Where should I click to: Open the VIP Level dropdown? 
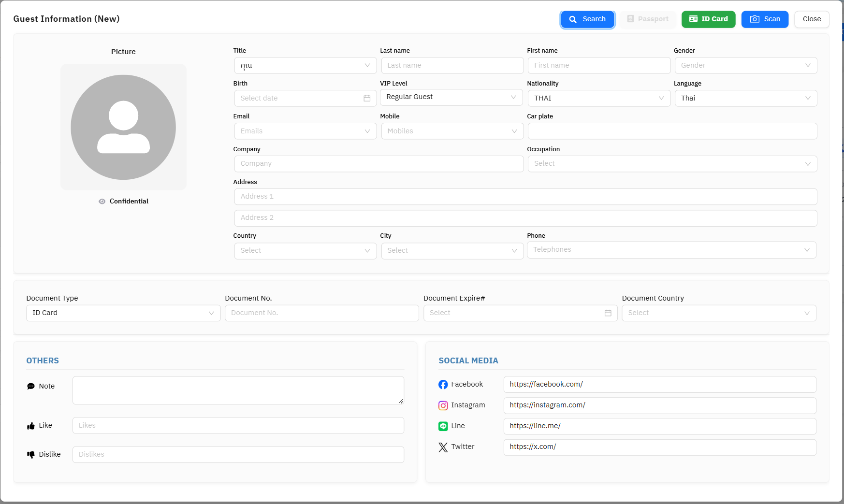pyautogui.click(x=451, y=97)
